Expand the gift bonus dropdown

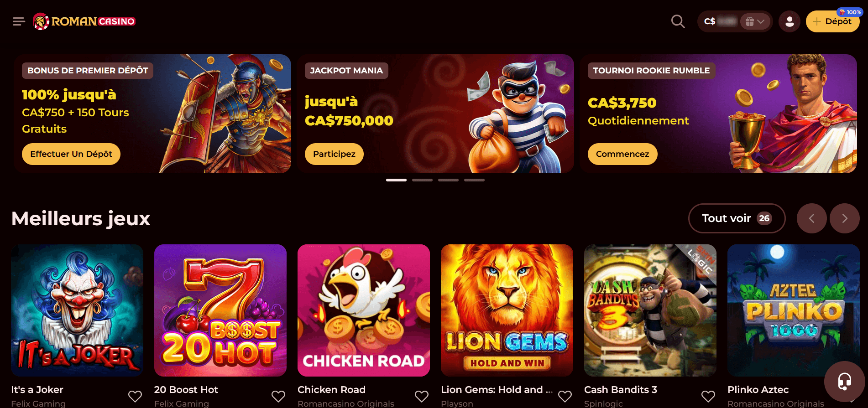tap(755, 21)
